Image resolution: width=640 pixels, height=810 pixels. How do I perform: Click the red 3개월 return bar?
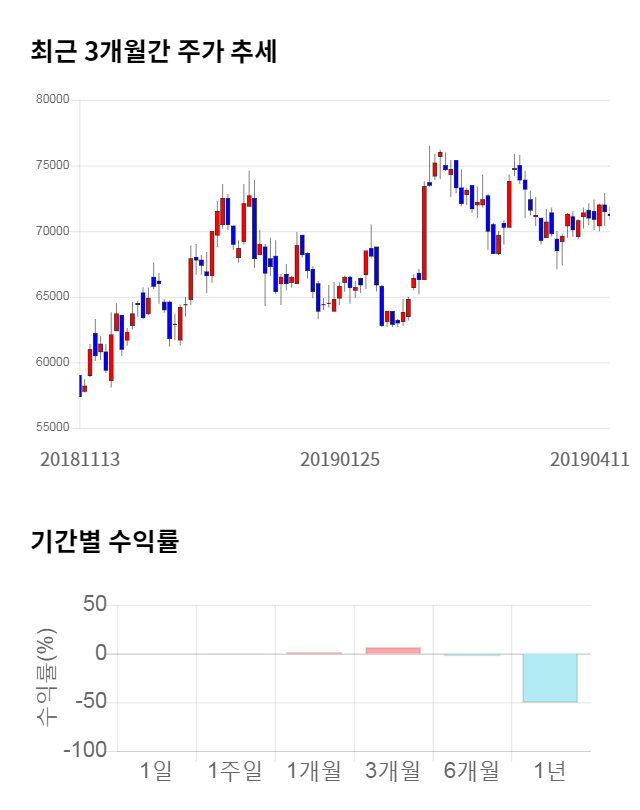[393, 650]
